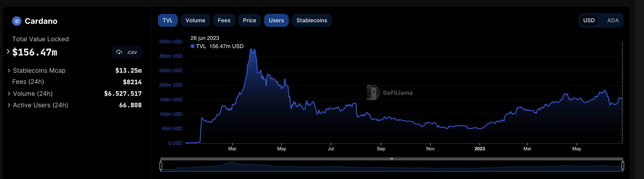Click the Cardano chain title

[x=41, y=21]
